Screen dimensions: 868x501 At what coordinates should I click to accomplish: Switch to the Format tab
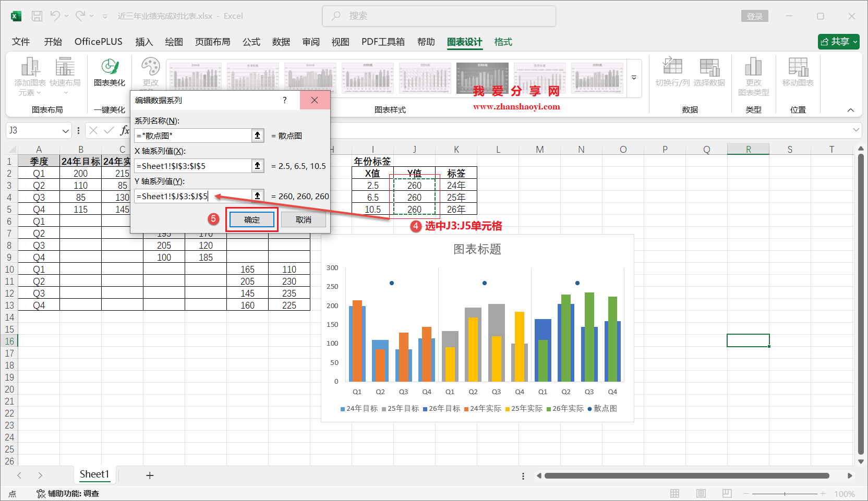click(503, 42)
